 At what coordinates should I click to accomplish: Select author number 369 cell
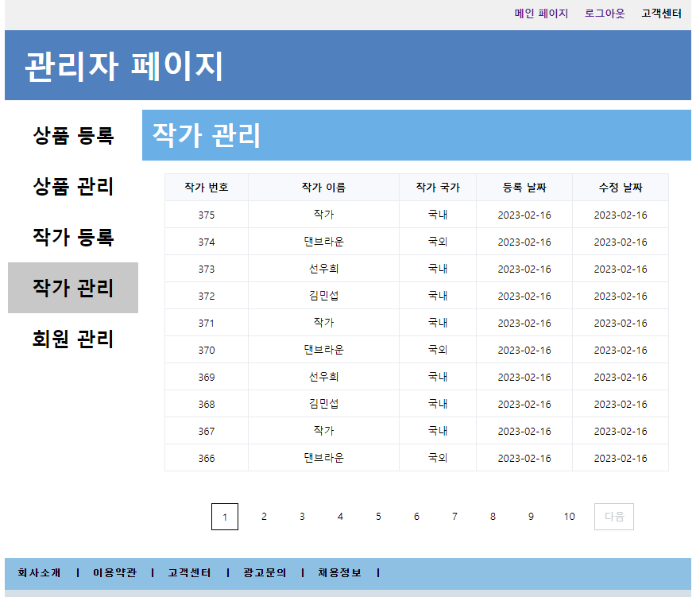coord(207,377)
